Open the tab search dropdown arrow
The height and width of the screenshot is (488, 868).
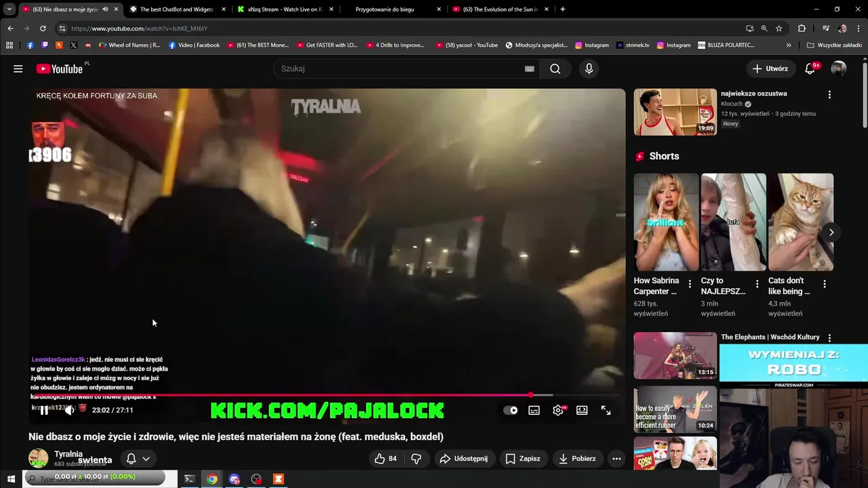tap(9, 9)
